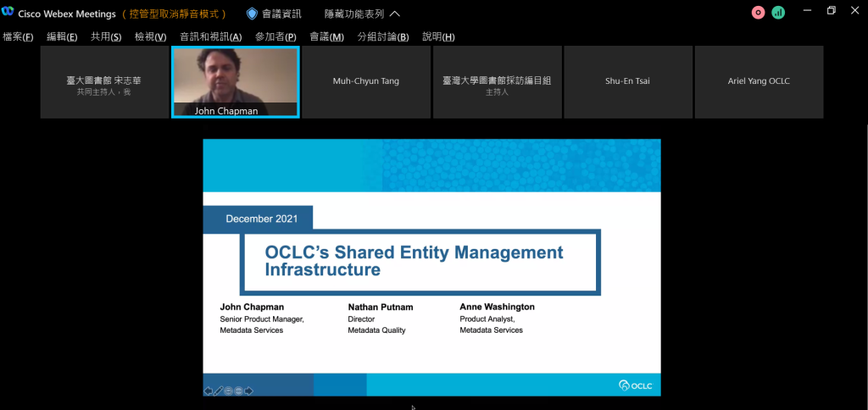Screen dimensions: 868x410
Task: Collapse the menu bar via 隱藏功能表列
Action: click(x=362, y=14)
